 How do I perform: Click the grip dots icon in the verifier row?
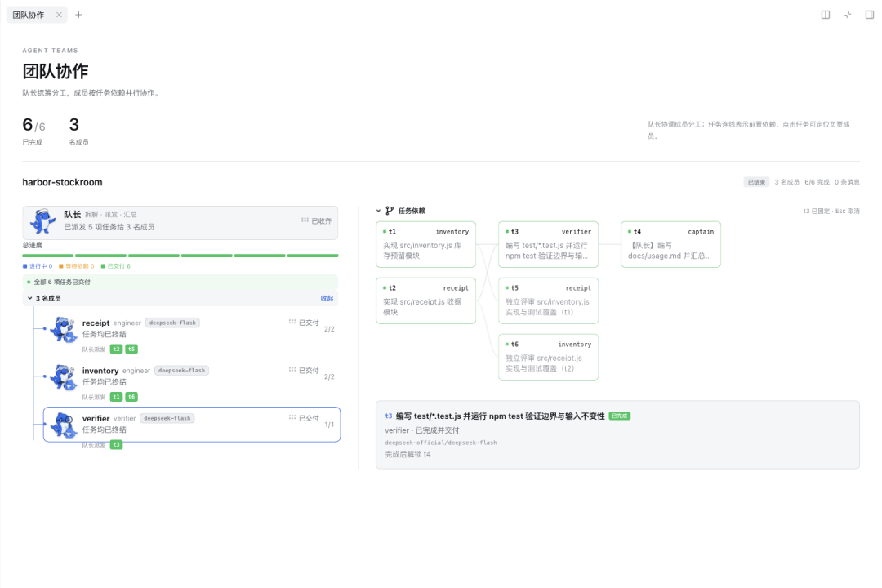tap(292, 417)
